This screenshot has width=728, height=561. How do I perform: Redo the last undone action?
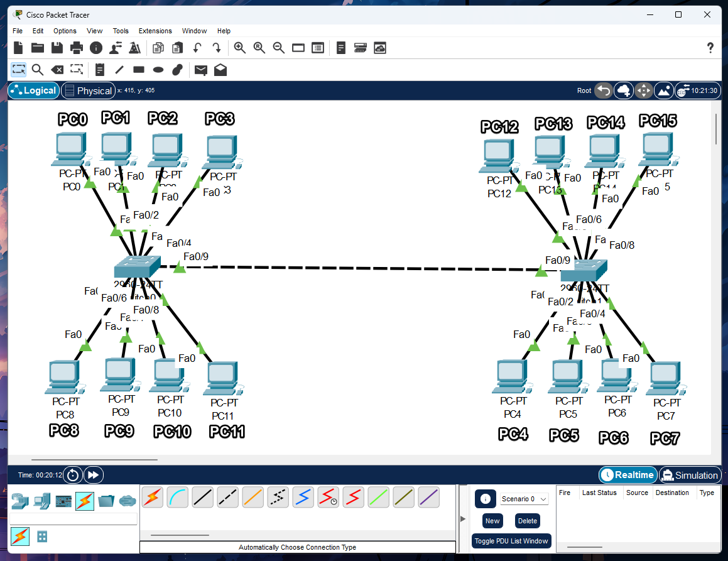tap(217, 48)
